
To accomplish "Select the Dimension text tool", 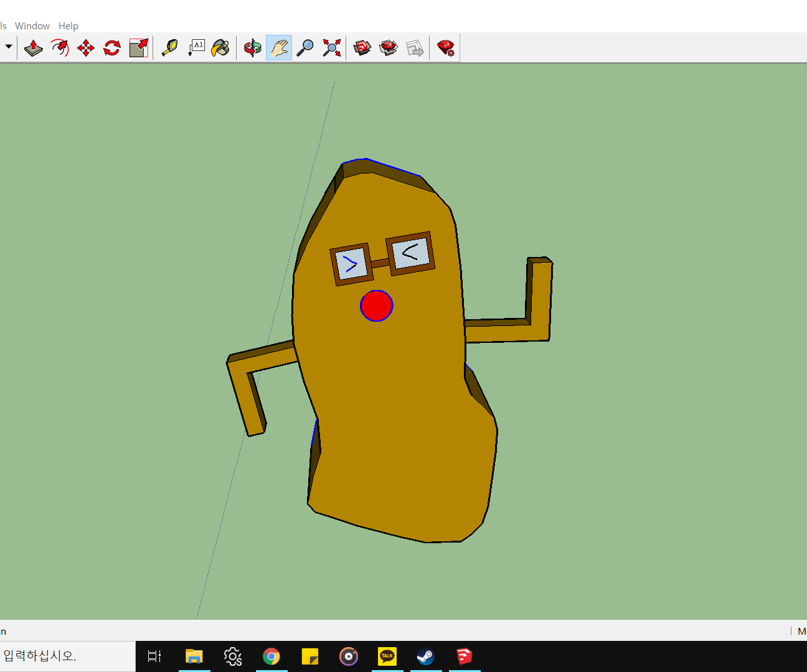I will (x=196, y=47).
